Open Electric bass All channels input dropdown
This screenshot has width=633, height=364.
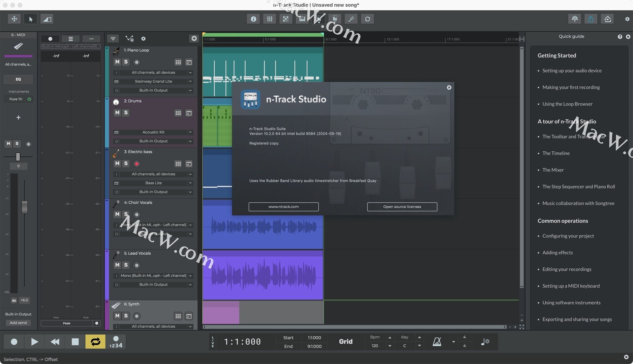pyautogui.click(x=153, y=174)
